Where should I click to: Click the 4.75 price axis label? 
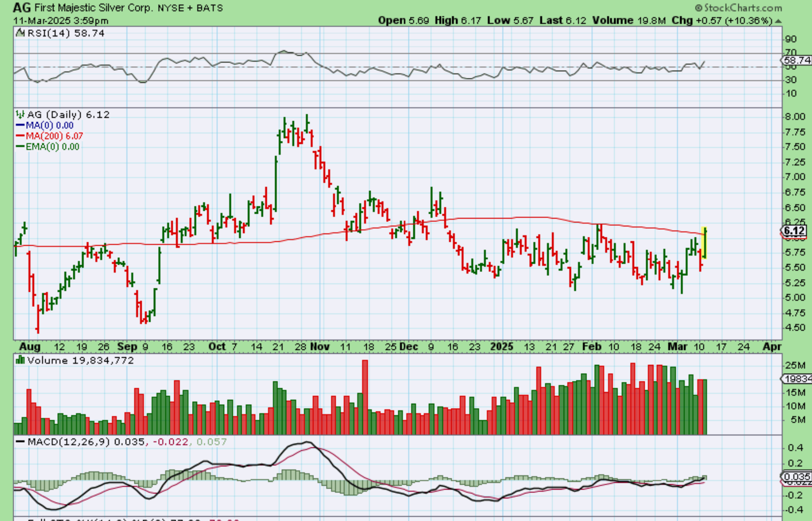pos(795,313)
